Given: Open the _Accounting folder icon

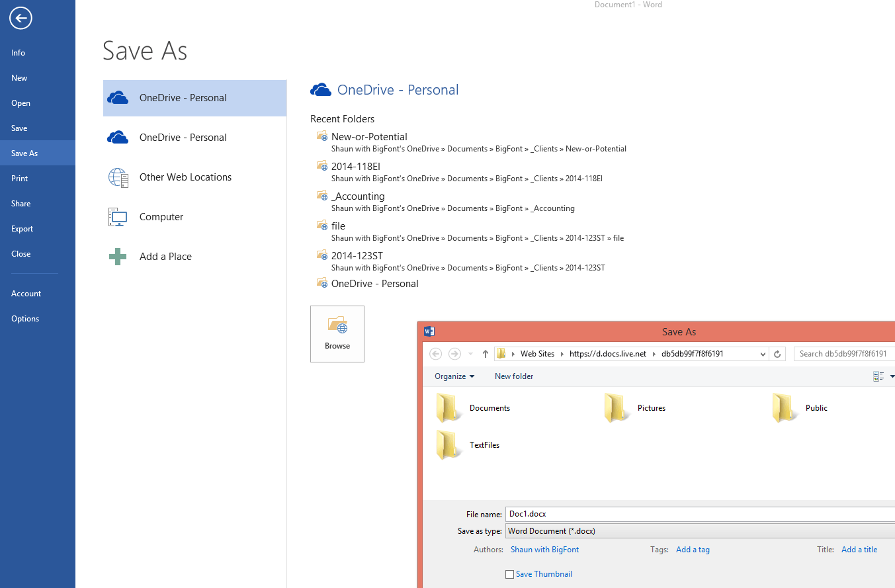Looking at the screenshot, I should coord(322,196).
